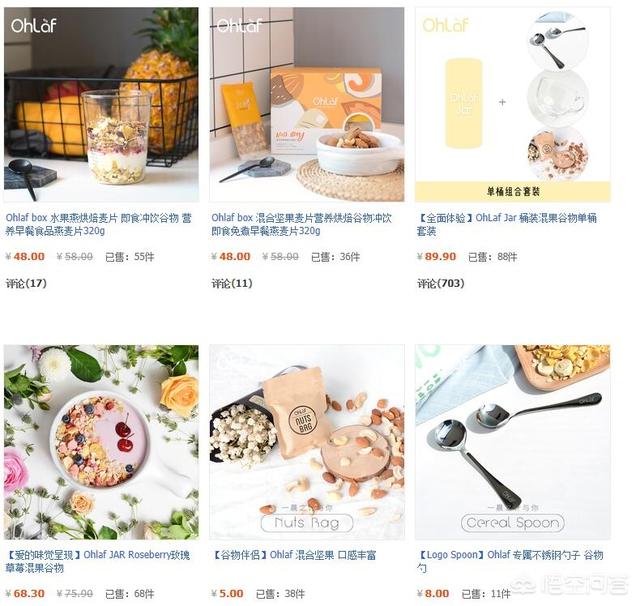View the 评论(703) reviews
The width and height of the screenshot is (640, 606).
click(440, 283)
